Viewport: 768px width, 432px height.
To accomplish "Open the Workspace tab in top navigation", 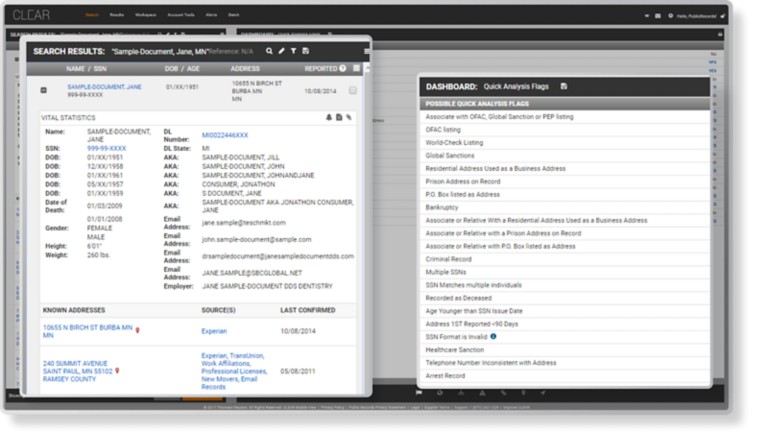I will (x=145, y=15).
